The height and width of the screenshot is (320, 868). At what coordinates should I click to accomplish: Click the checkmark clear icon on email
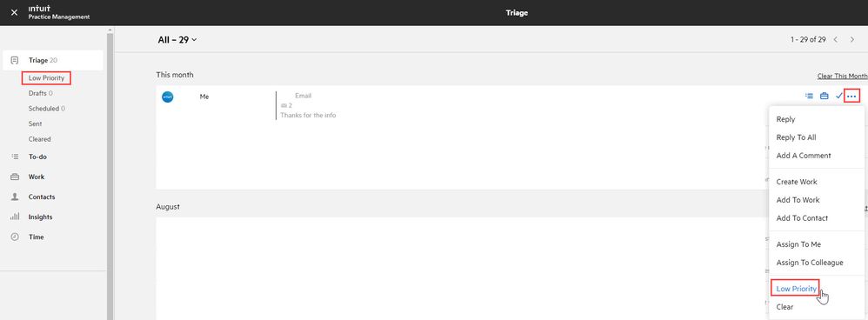[838, 96]
